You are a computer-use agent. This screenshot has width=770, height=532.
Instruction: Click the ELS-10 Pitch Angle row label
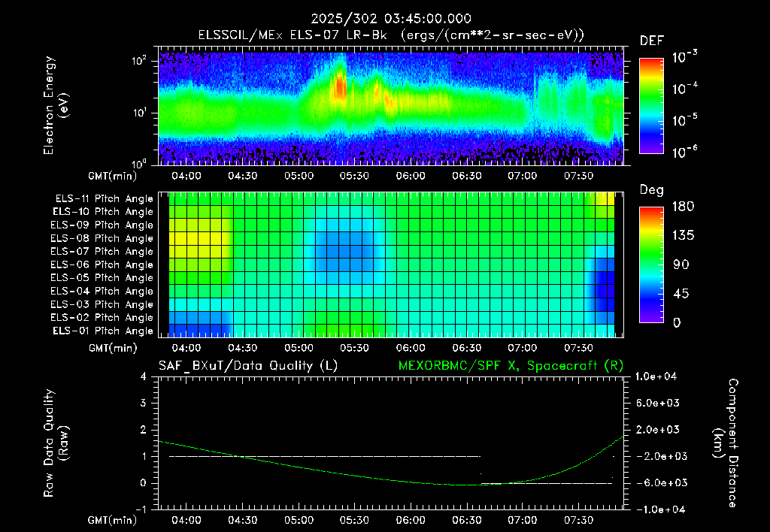[x=103, y=212]
